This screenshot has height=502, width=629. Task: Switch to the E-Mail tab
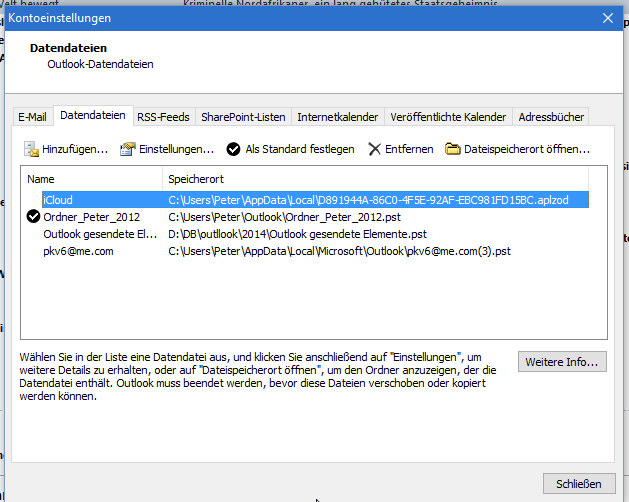[32, 117]
